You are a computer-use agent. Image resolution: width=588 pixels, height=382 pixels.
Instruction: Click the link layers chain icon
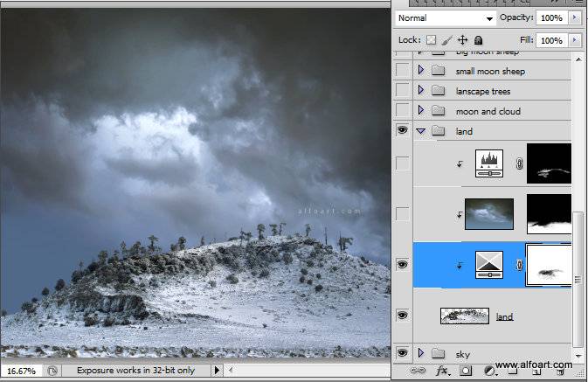tap(418, 372)
